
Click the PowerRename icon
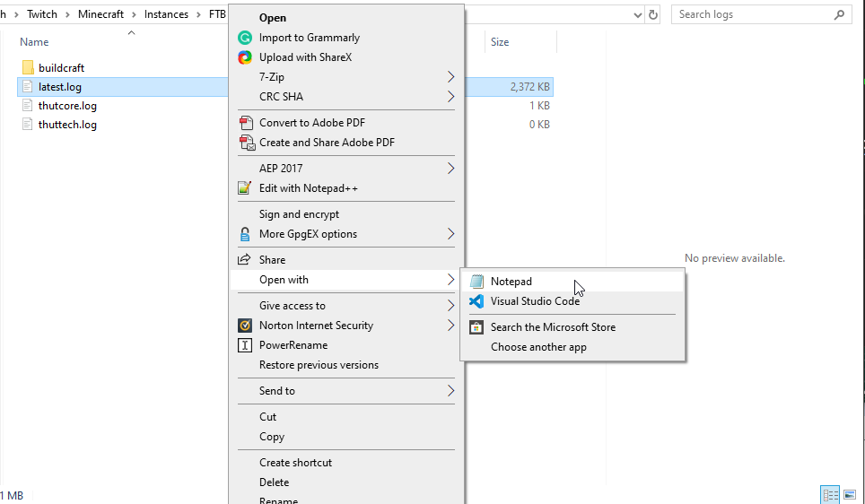[x=244, y=345]
